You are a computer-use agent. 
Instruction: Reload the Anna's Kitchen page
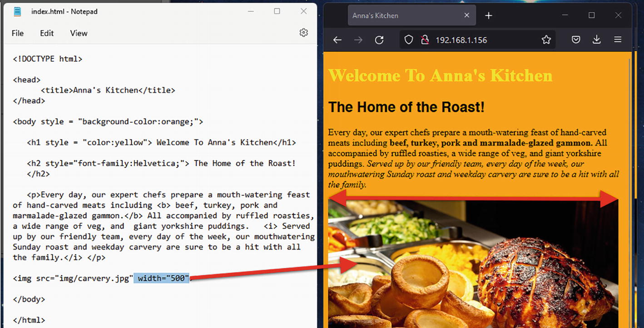click(379, 40)
